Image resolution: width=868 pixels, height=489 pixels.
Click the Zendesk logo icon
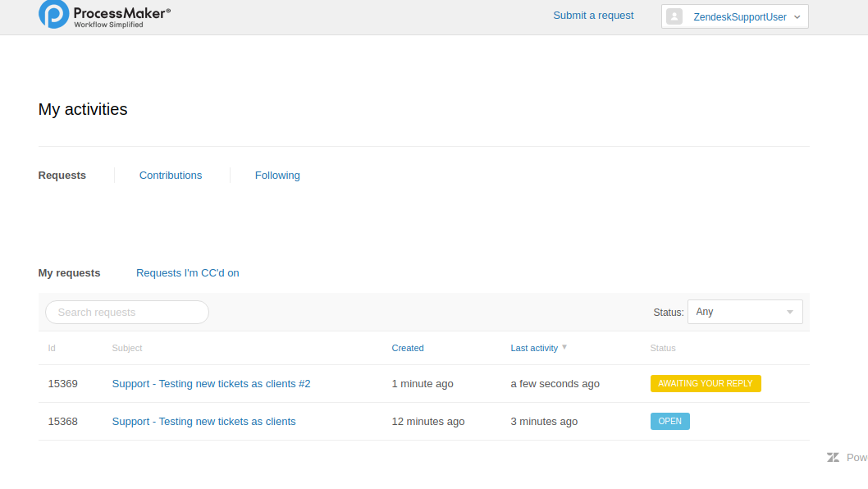pyautogui.click(x=833, y=458)
